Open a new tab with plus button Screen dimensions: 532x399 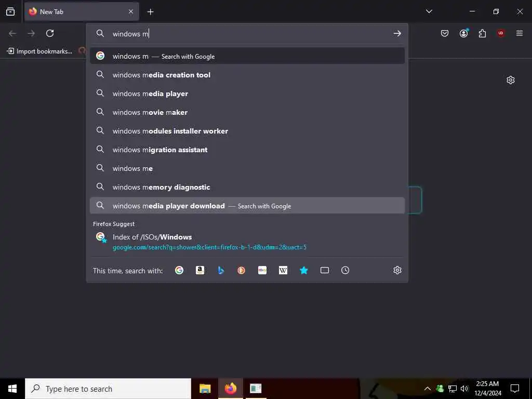[150, 12]
